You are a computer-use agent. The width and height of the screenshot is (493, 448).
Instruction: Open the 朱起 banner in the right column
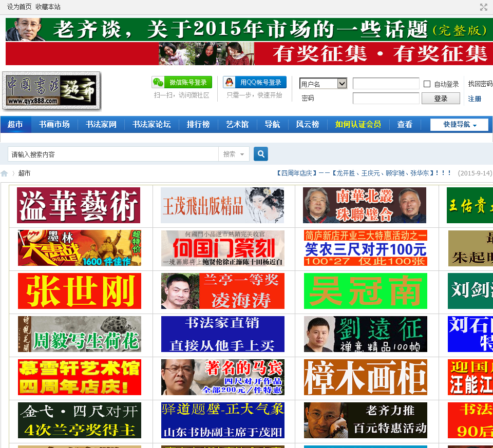[x=470, y=248]
